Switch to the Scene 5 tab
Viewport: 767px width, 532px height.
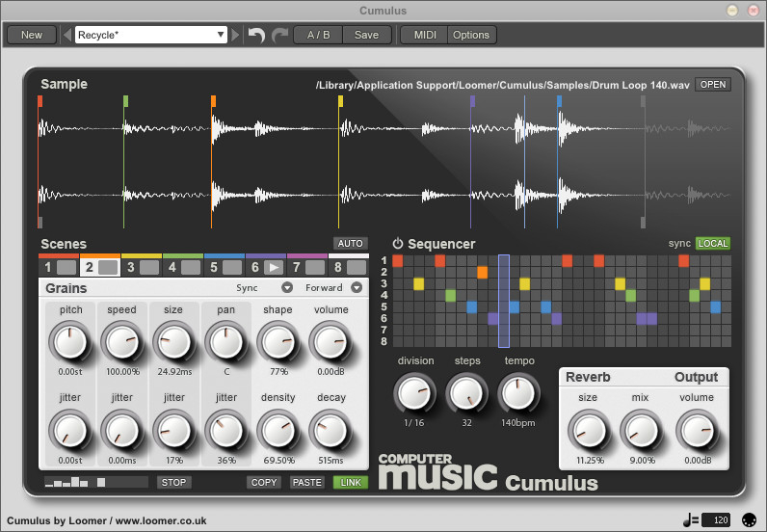click(224, 267)
